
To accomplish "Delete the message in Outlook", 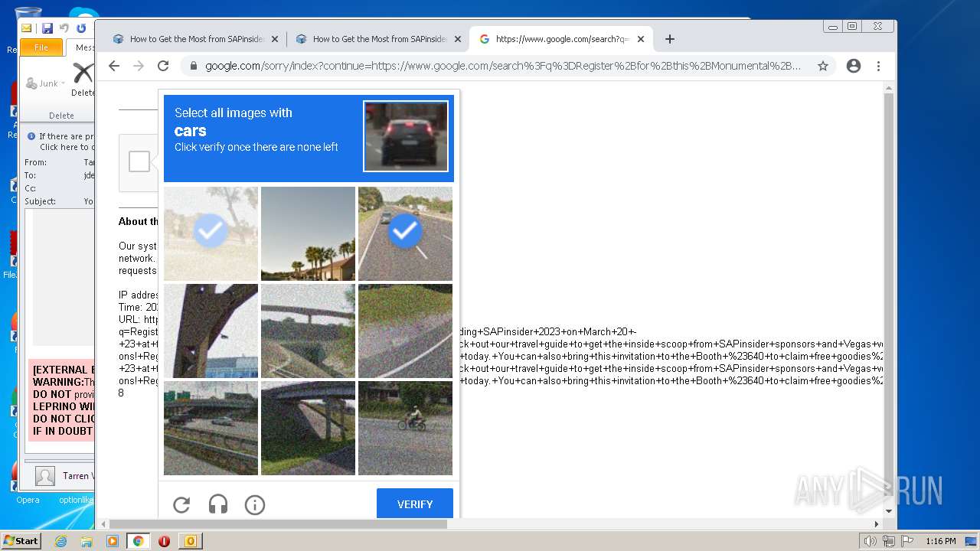I will (x=83, y=79).
